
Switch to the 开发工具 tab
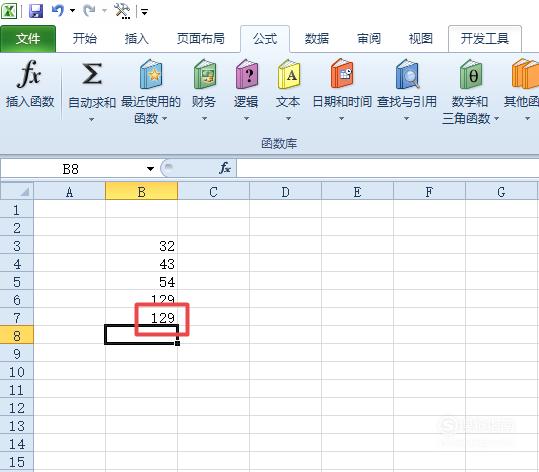point(485,39)
